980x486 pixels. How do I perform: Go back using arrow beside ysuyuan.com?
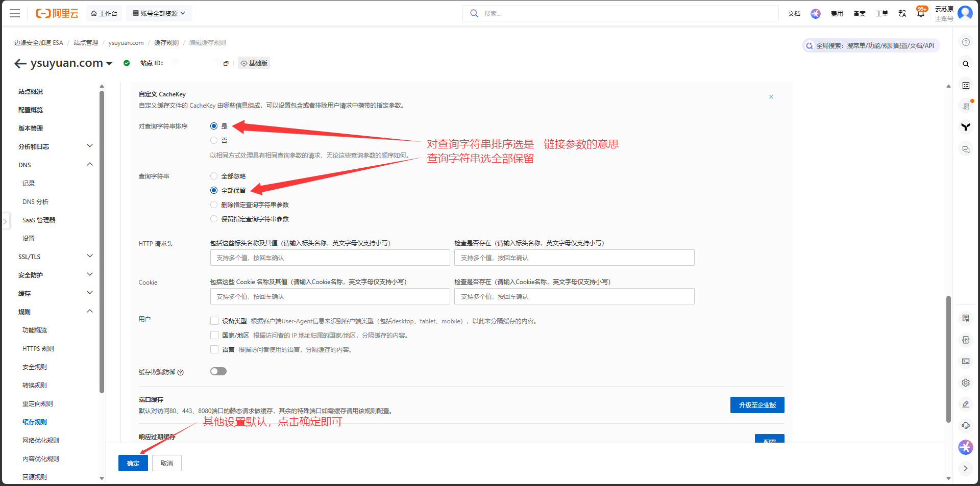[x=20, y=63]
